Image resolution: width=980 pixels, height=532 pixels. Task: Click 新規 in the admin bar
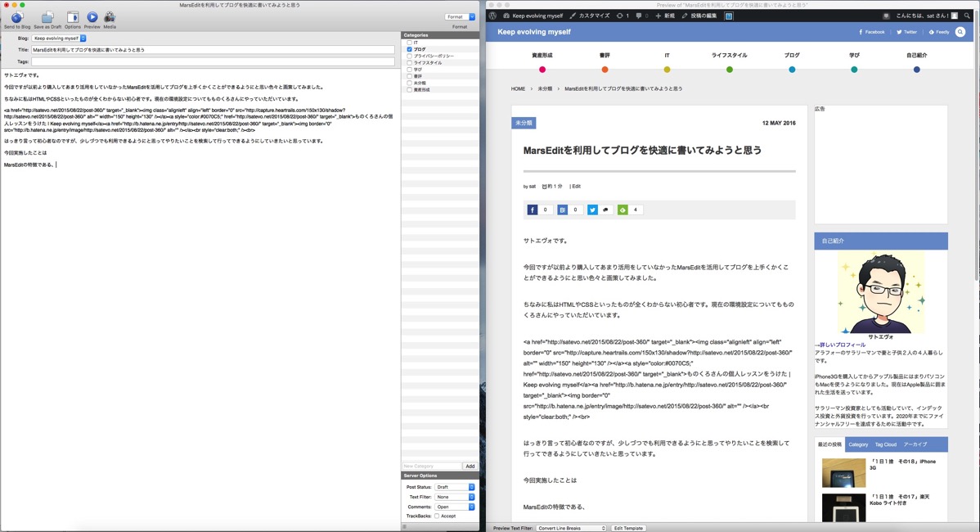pos(665,16)
